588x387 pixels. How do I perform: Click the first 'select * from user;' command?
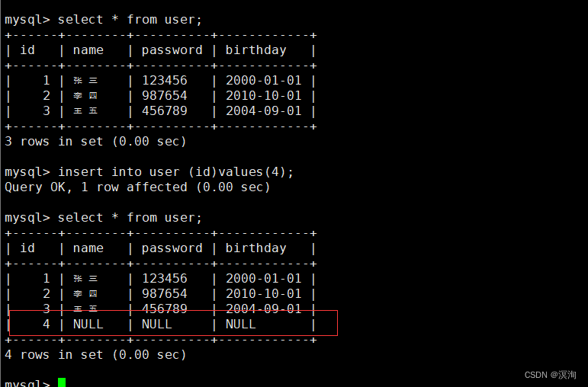(130, 20)
